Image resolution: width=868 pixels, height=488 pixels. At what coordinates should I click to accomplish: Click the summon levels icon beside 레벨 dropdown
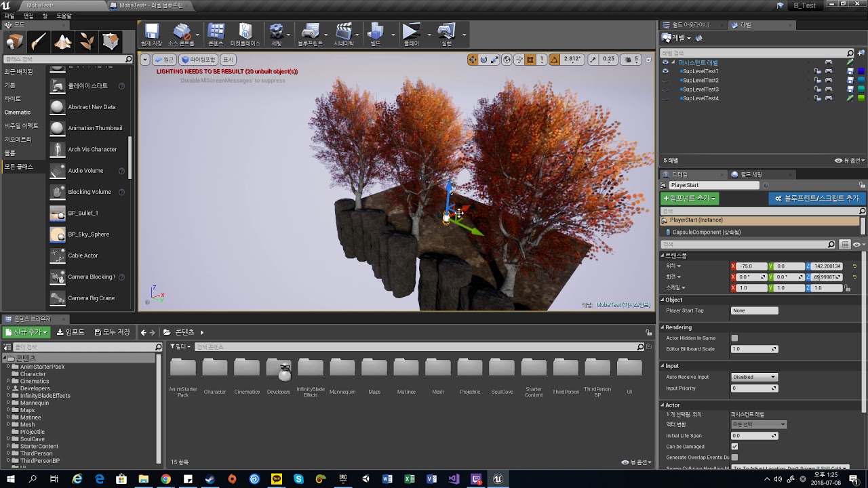698,38
